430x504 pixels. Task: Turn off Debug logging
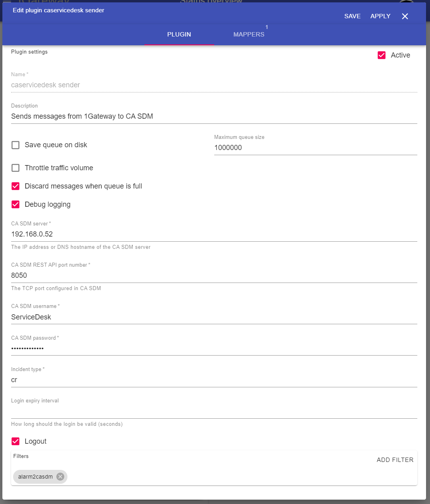(15, 204)
